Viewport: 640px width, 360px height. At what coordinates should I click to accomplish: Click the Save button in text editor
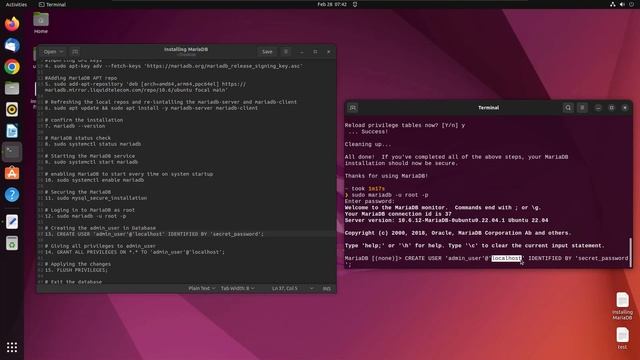(x=267, y=52)
